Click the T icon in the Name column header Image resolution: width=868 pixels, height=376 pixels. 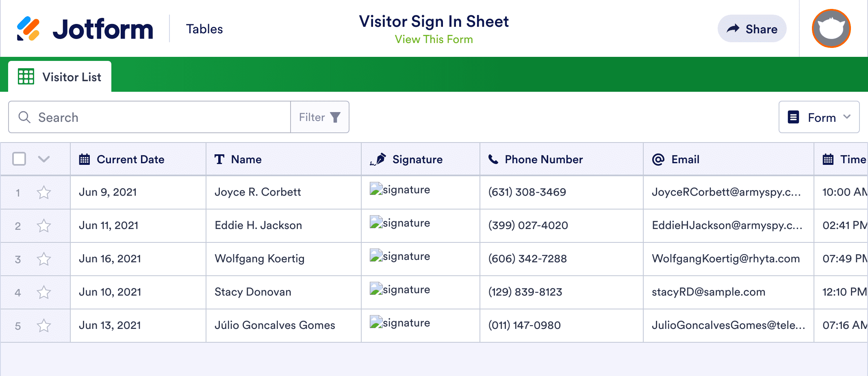tap(219, 159)
